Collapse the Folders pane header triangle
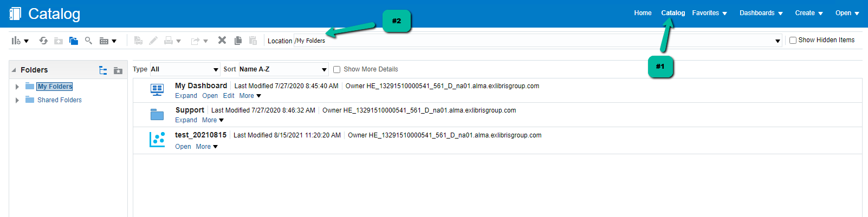The height and width of the screenshot is (217, 868). [x=14, y=70]
